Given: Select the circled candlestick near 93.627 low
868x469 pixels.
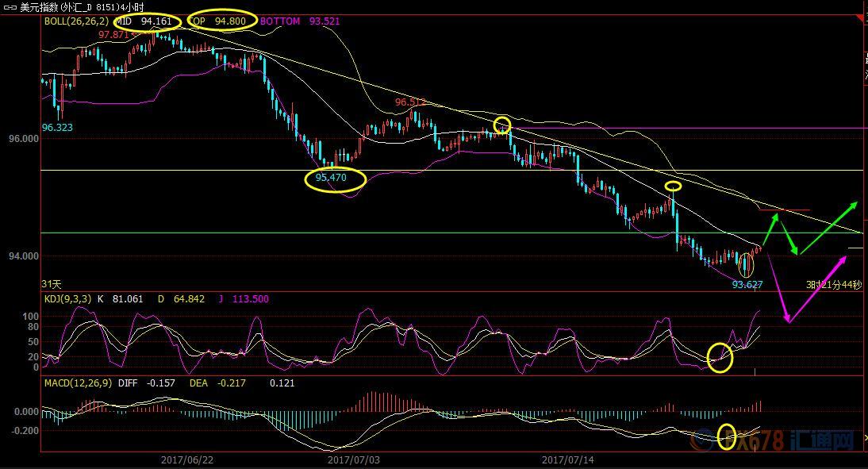Looking at the screenshot, I should click(746, 265).
